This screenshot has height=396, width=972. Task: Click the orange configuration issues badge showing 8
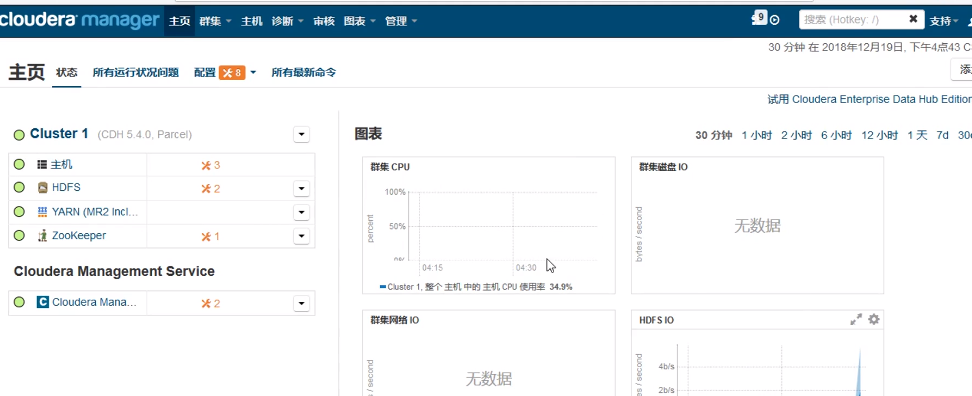pos(232,73)
